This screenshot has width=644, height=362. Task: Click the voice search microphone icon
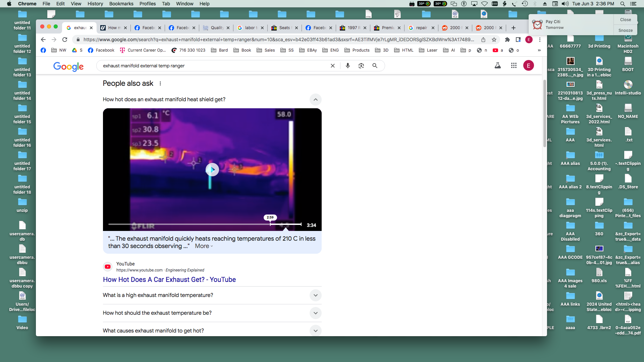(x=348, y=66)
